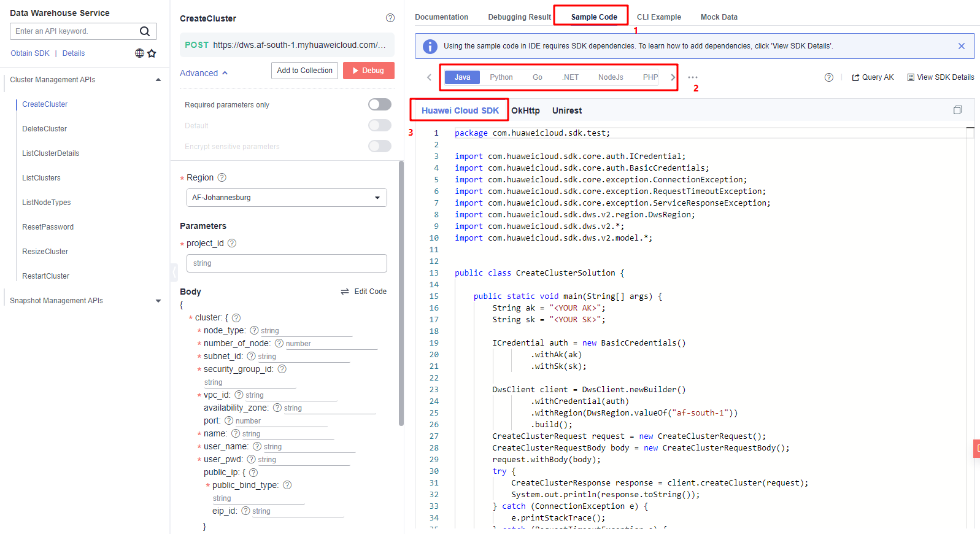
Task: Collapse the Advanced section
Action: (x=204, y=73)
